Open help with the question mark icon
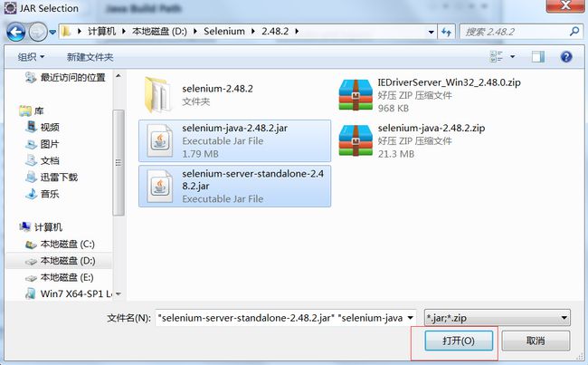588x365 pixels. pos(566,57)
